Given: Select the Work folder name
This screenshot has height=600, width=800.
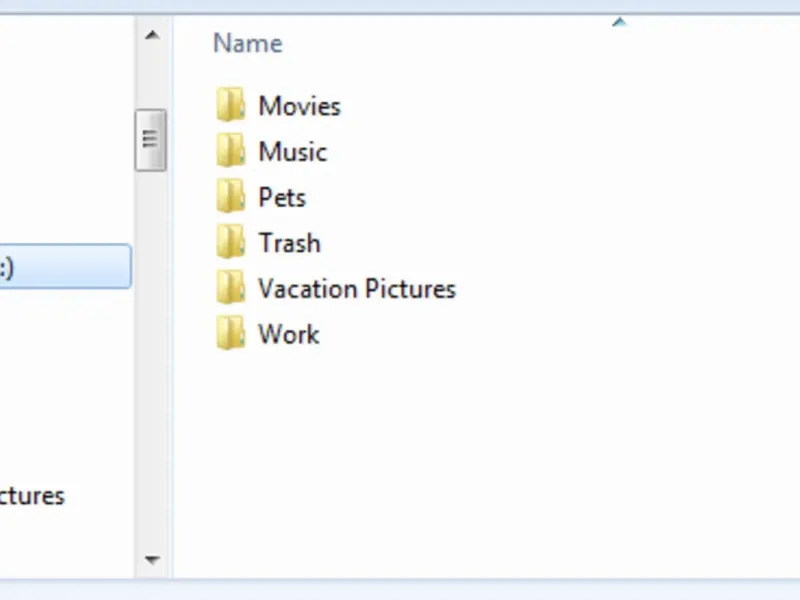Looking at the screenshot, I should [x=288, y=334].
